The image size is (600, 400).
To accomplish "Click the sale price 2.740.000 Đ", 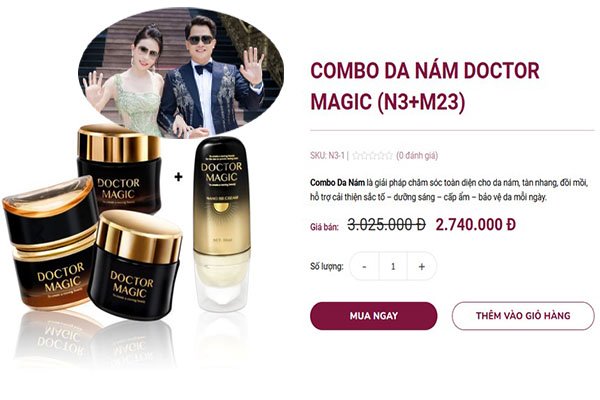I will point(476,225).
